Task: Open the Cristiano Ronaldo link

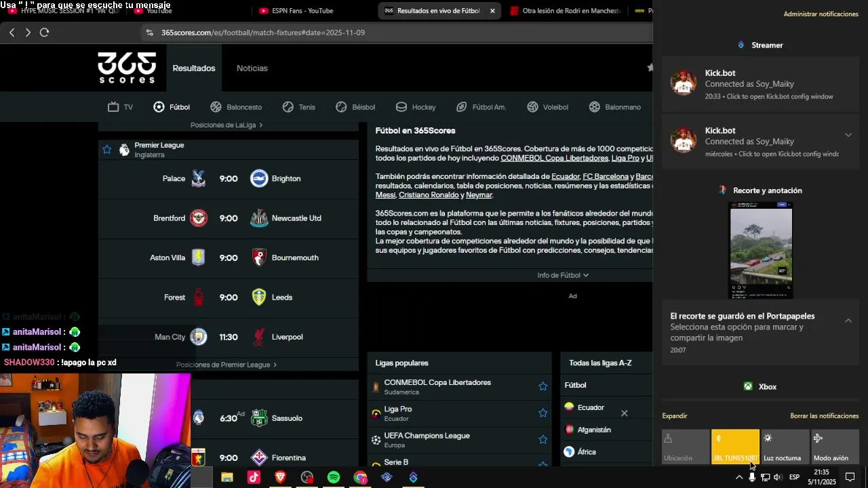Action: [x=429, y=195]
